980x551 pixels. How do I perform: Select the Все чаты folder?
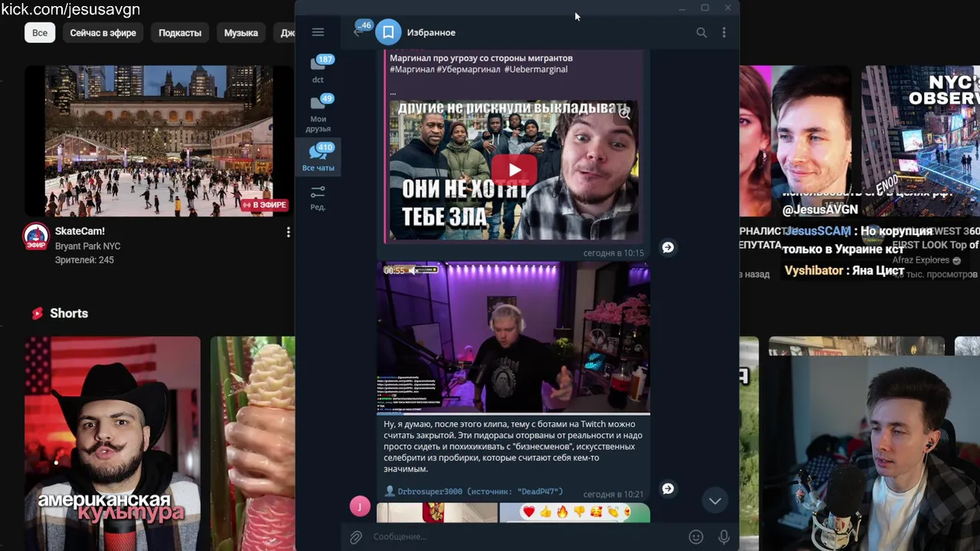(318, 158)
